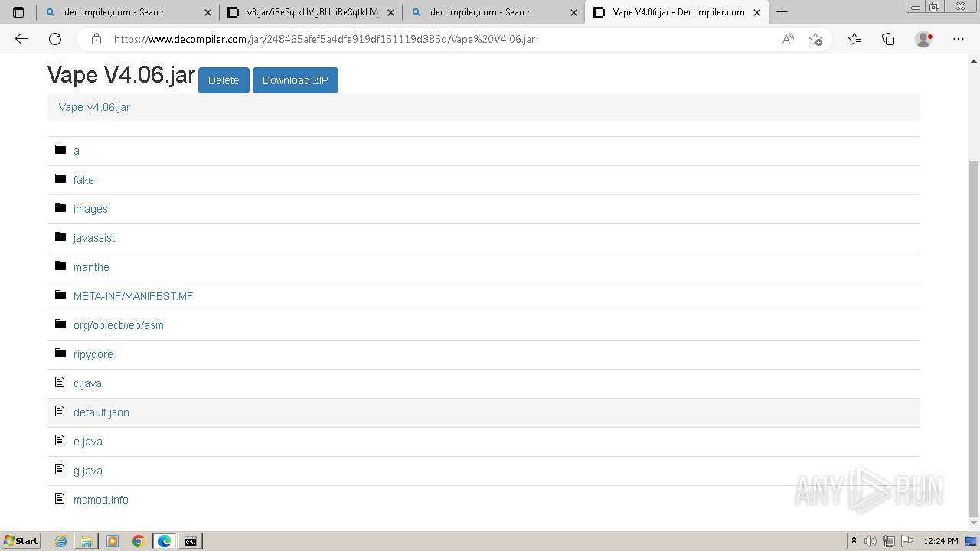Viewport: 980px width, 551px height.
Task: Open the 'images' folder link
Action: (x=90, y=209)
